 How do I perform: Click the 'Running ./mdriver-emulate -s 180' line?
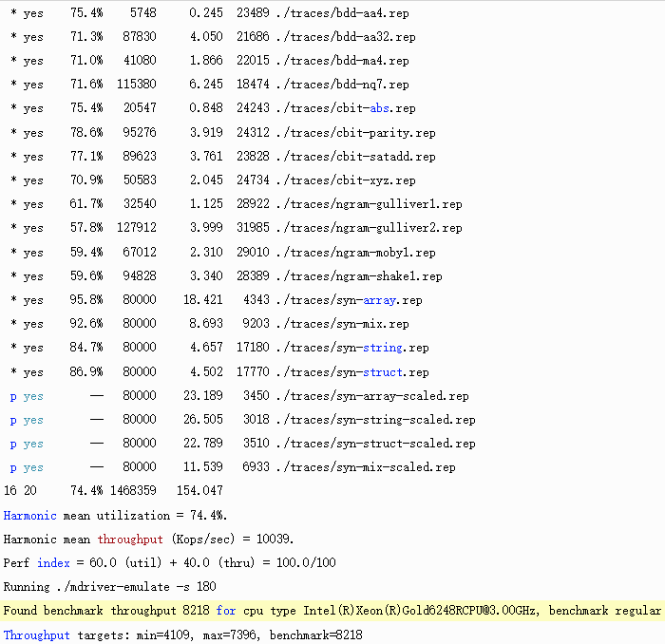109,587
